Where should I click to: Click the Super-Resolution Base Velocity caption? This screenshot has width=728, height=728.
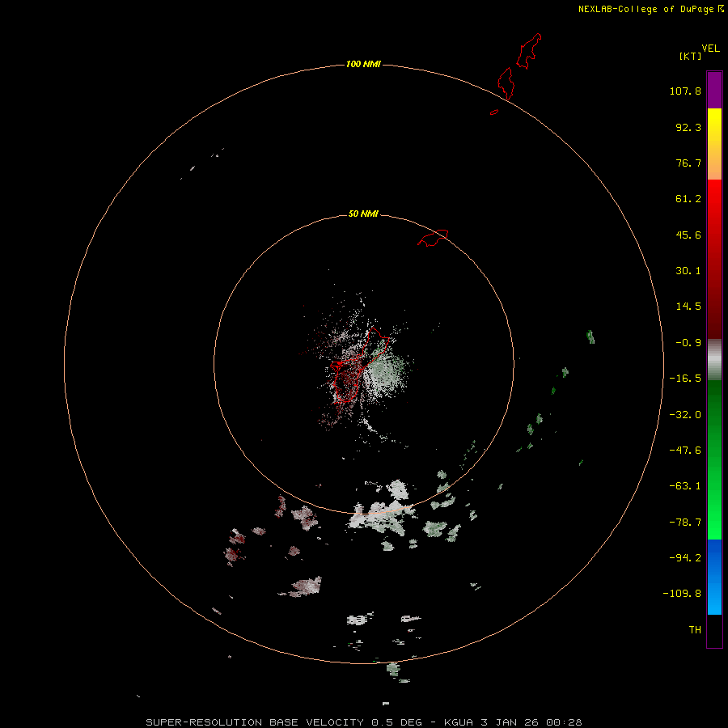point(363,722)
